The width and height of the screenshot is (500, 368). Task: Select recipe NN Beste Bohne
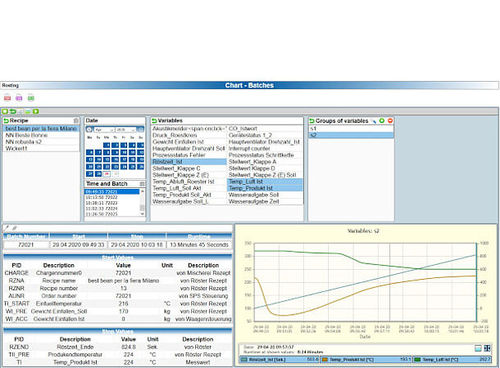[x=27, y=135]
